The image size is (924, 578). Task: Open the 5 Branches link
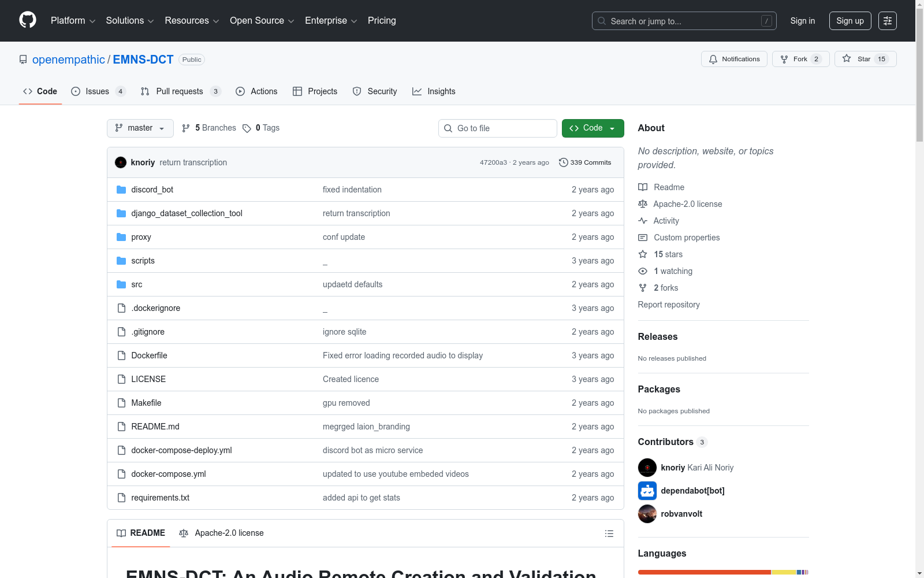[208, 128]
